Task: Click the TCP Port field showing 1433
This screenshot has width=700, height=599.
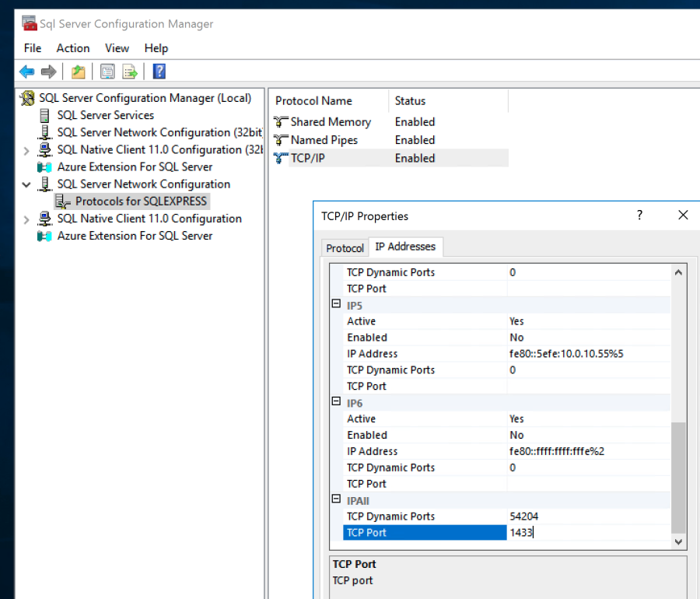Action: [544, 532]
